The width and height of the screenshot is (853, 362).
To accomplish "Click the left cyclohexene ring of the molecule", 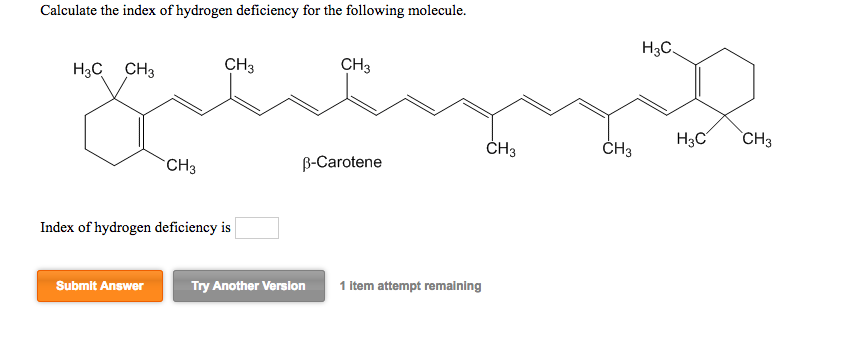I will tap(114, 132).
